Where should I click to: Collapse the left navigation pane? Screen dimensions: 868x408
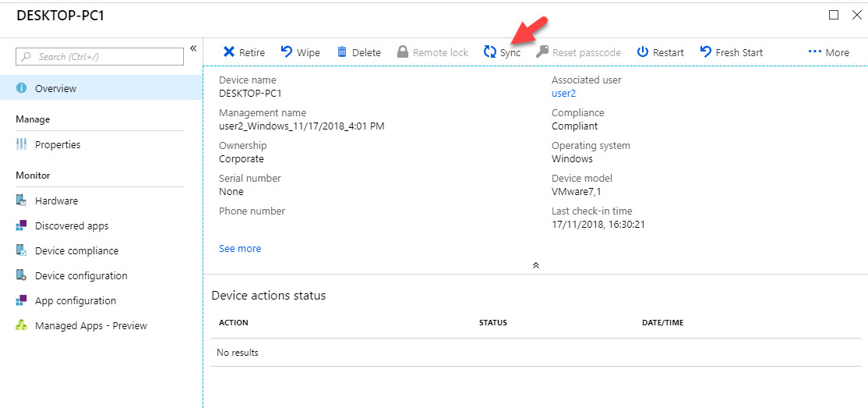193,49
